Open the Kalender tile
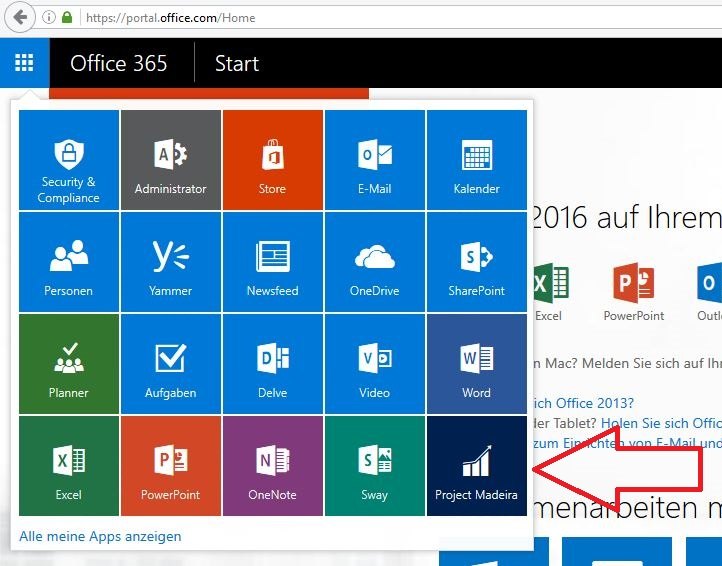 click(x=477, y=160)
